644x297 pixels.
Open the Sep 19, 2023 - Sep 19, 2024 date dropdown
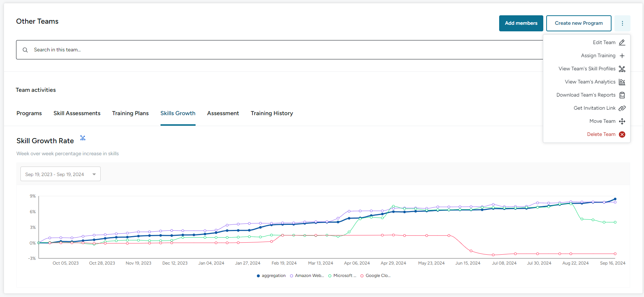click(x=61, y=174)
